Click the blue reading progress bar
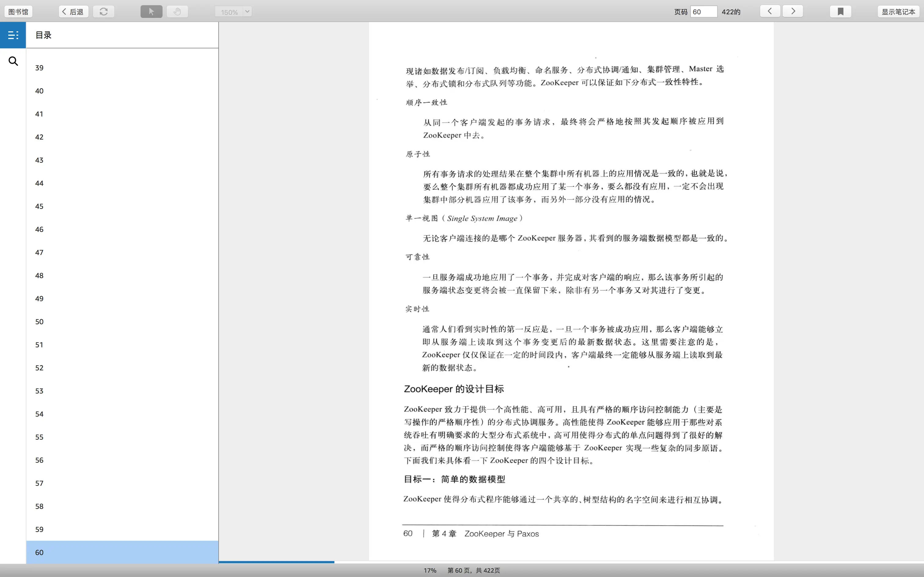Viewport: 924px width, 577px height. click(277, 562)
